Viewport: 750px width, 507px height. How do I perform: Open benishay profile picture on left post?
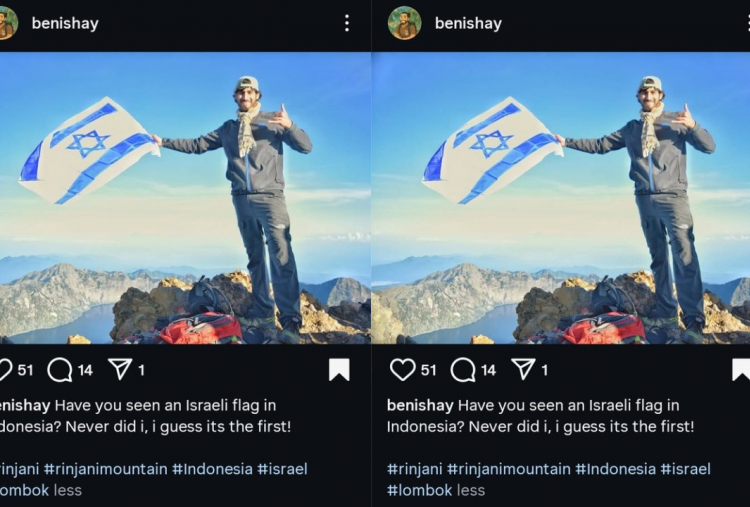(7, 23)
